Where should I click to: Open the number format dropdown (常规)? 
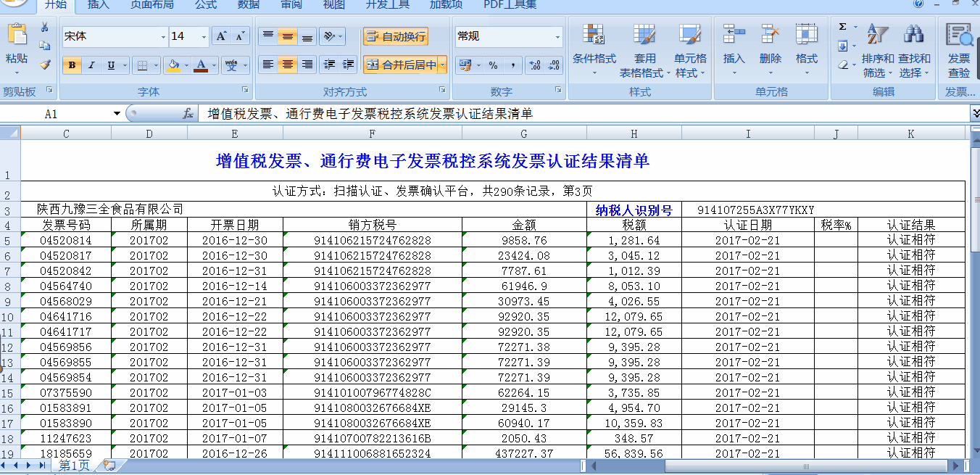point(557,36)
